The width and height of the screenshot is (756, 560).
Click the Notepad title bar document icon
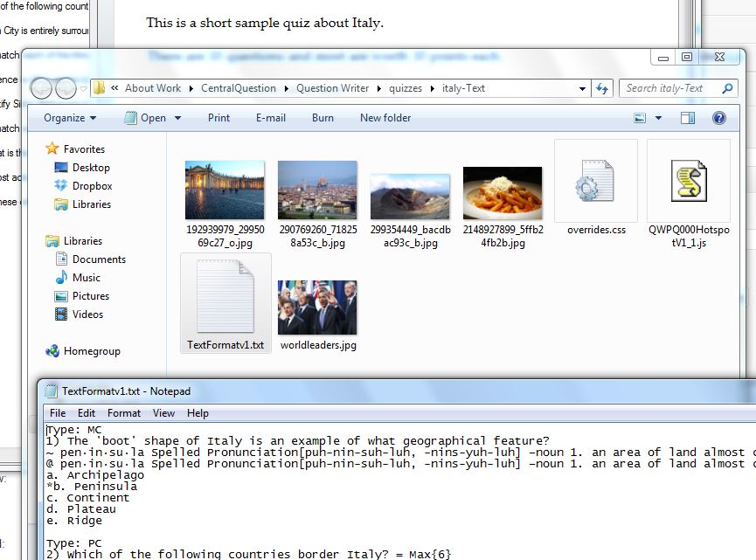click(x=51, y=391)
